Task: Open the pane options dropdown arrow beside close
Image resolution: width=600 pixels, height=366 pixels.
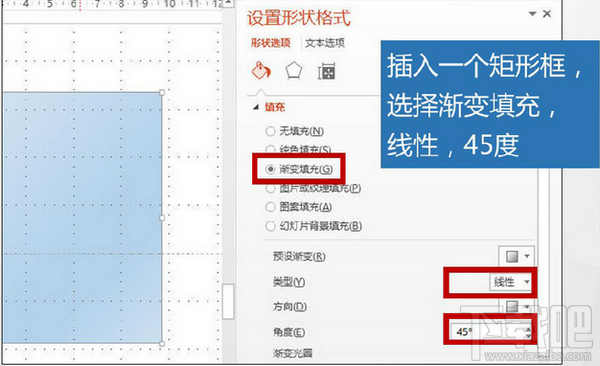Action: click(x=532, y=14)
